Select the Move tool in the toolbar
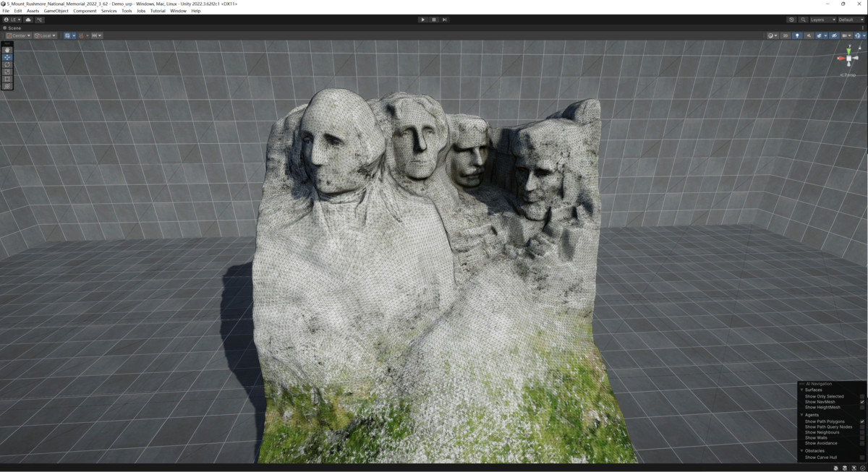 6,57
